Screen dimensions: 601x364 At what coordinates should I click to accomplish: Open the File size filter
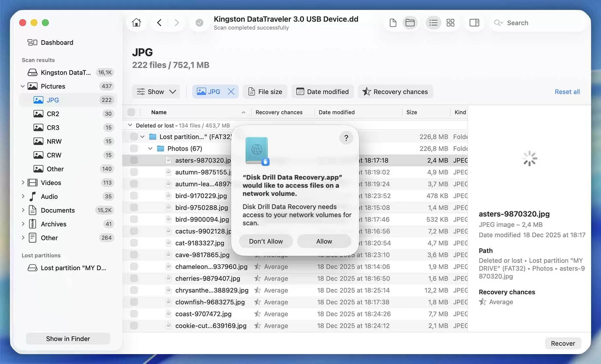point(265,91)
